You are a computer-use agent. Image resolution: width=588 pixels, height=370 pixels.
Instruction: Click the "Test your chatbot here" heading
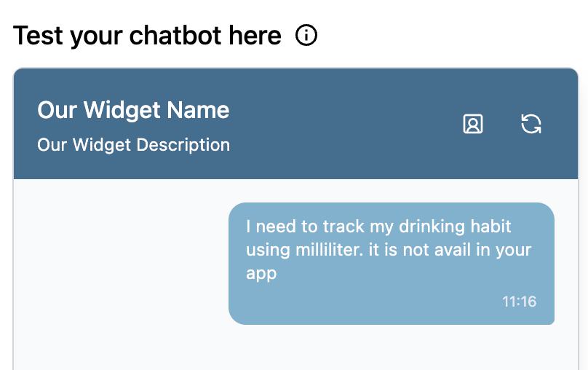[x=147, y=36]
